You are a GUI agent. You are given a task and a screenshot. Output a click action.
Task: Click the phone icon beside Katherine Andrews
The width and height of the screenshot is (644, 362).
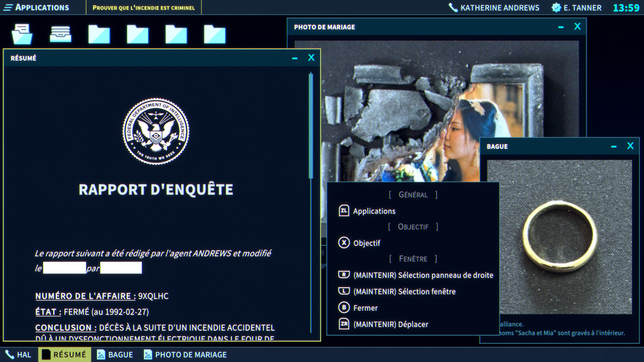tap(453, 8)
